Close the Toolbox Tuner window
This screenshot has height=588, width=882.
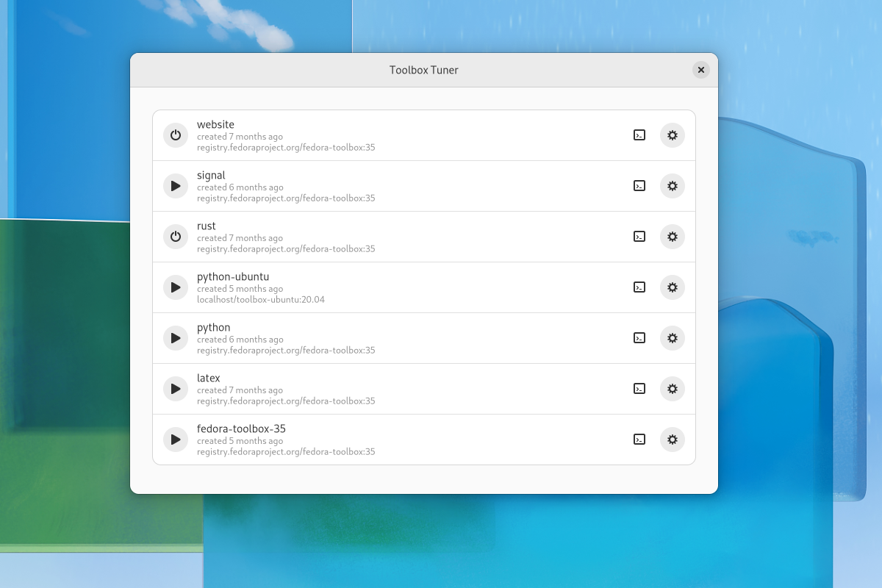(x=700, y=70)
